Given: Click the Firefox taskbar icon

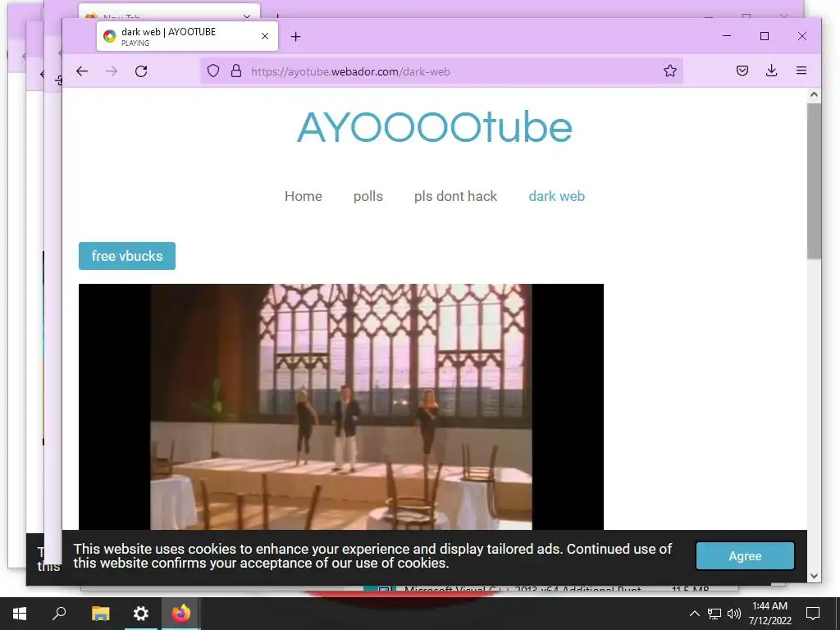Looking at the screenshot, I should pos(181,614).
